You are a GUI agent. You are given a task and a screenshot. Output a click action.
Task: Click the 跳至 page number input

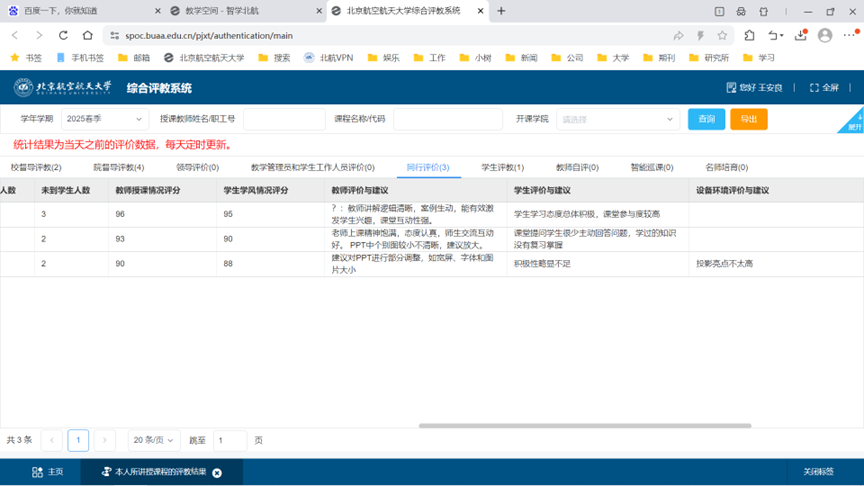[x=230, y=440]
